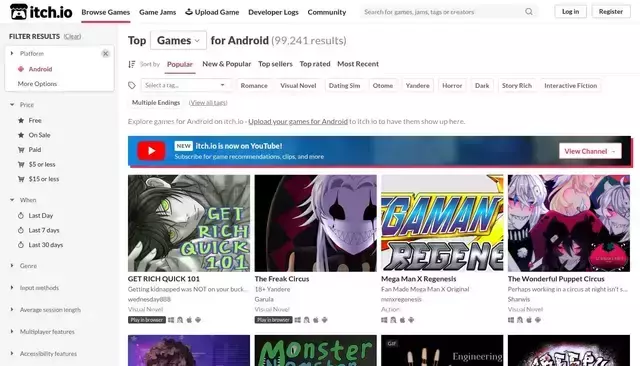The height and width of the screenshot is (366, 640).
Task: Open the Browse Games menu item
Action: coord(106,12)
